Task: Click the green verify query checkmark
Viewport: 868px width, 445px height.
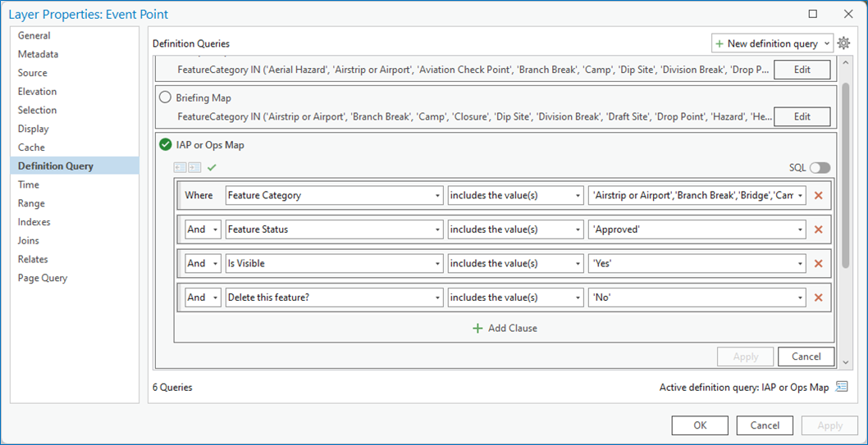Action: tap(212, 168)
